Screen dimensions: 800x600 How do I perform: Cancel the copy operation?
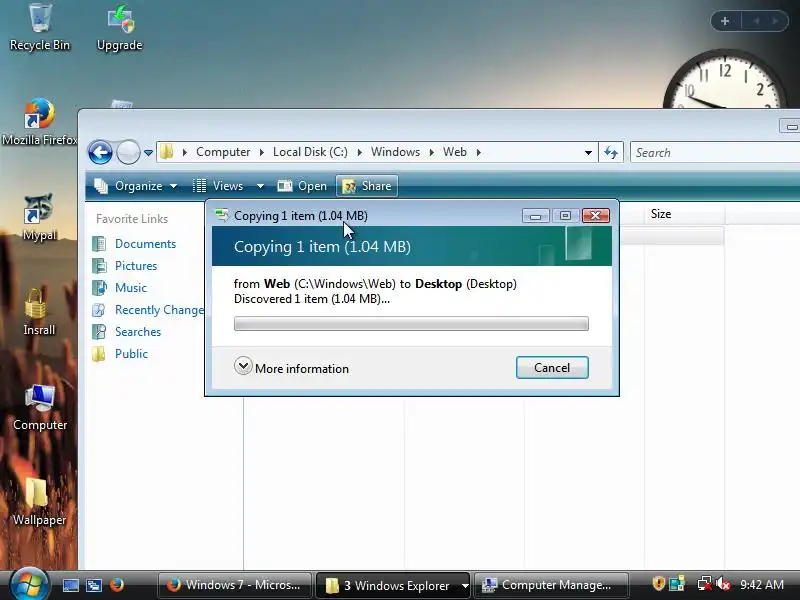click(x=552, y=368)
